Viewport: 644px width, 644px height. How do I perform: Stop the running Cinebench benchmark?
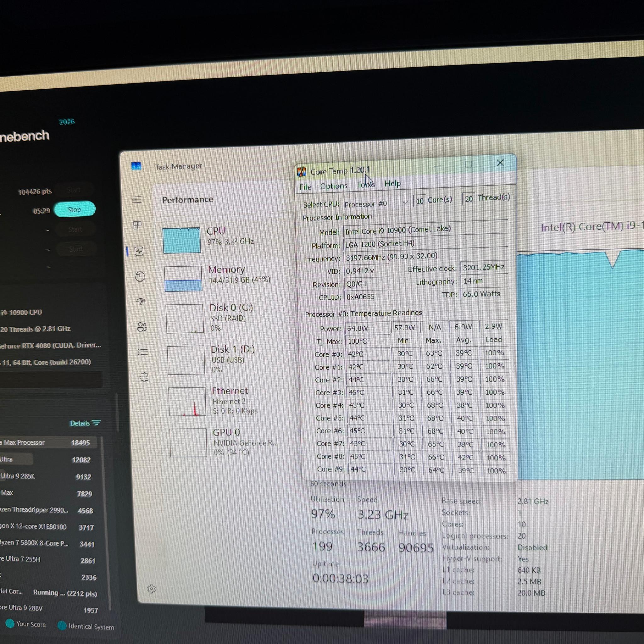[75, 209]
